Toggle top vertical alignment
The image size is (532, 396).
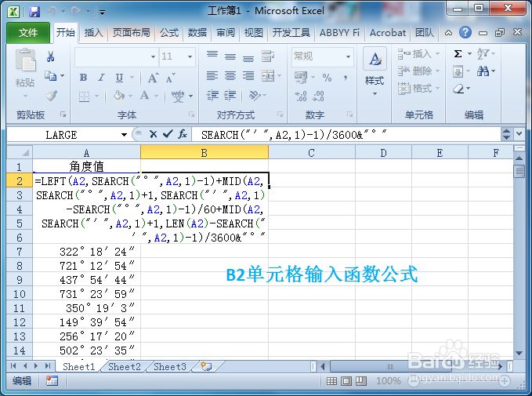[212, 56]
